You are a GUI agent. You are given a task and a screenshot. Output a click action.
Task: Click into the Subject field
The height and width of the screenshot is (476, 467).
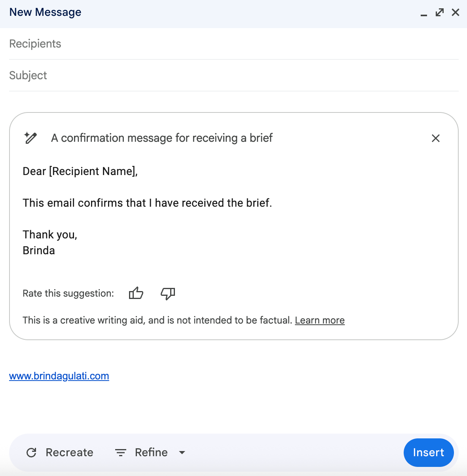(x=233, y=75)
